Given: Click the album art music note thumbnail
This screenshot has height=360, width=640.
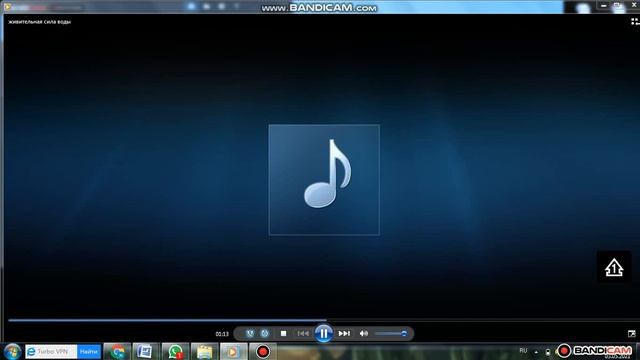Looking at the screenshot, I should tap(324, 180).
